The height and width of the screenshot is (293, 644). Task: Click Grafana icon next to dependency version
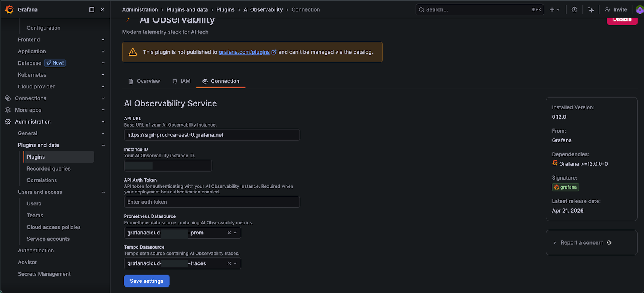point(555,163)
